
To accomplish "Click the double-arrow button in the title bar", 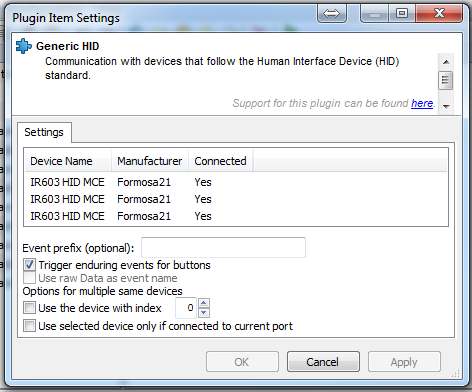I will pyautogui.click(x=332, y=13).
